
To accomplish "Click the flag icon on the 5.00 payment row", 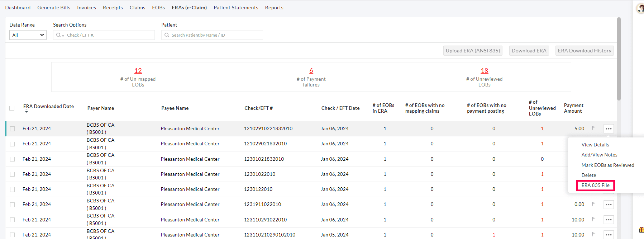I will pos(593,128).
